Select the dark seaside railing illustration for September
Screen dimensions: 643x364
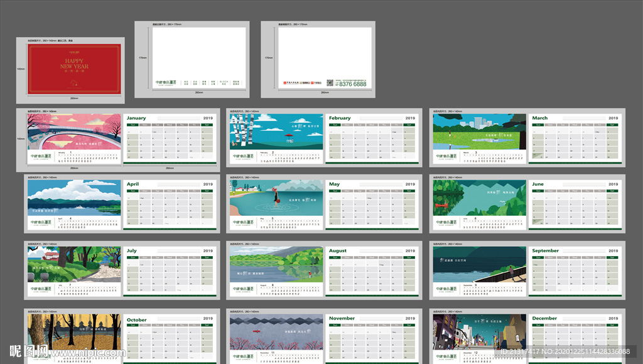[479, 264]
